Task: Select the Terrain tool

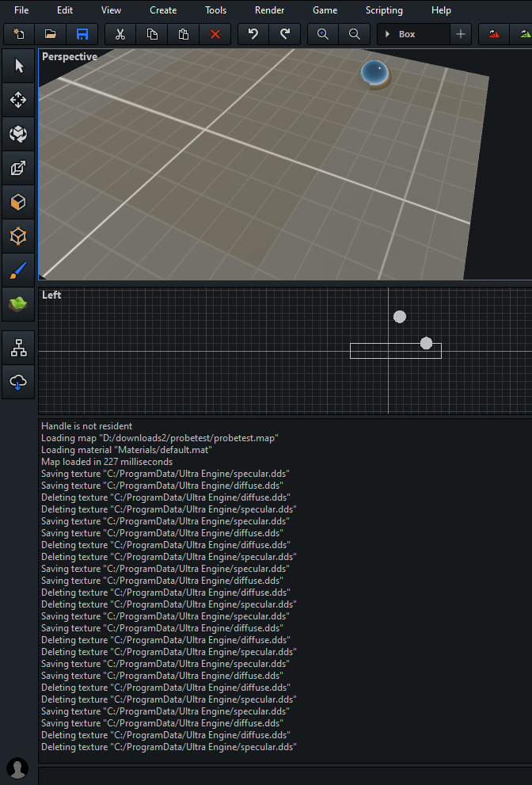Action: tap(18, 304)
